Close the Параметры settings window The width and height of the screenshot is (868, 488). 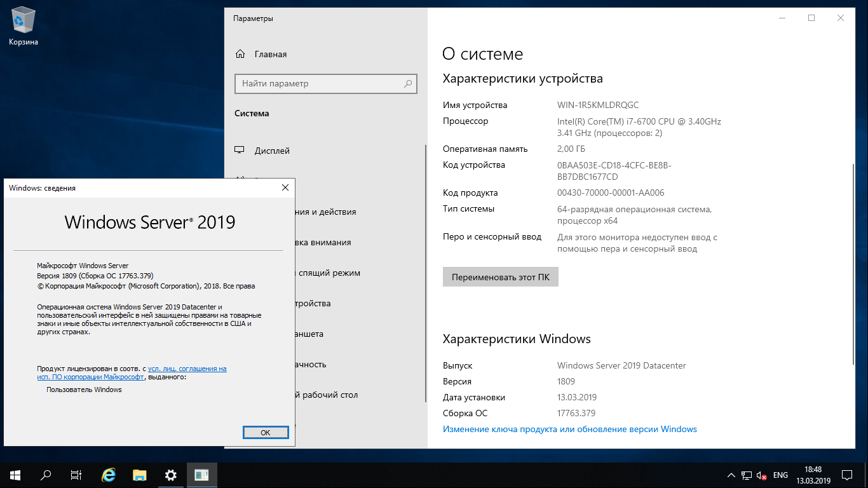pos(841,18)
